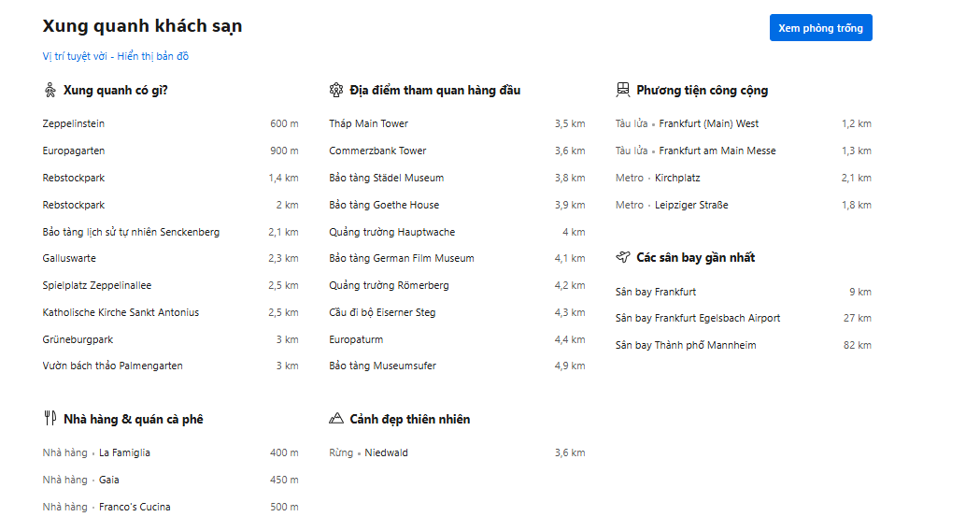Click the attractions icon beside 'Địa điểm tham quan hàng đầu'
The image size is (980, 531).
(336, 91)
